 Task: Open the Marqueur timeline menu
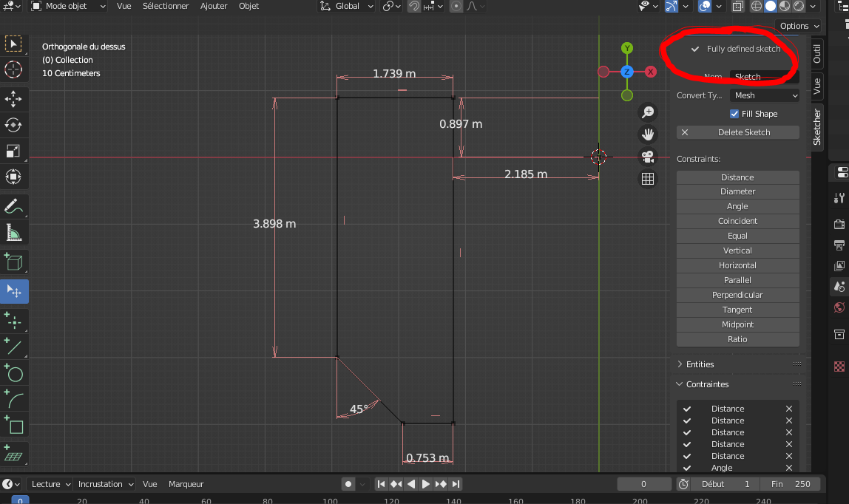tap(186, 484)
